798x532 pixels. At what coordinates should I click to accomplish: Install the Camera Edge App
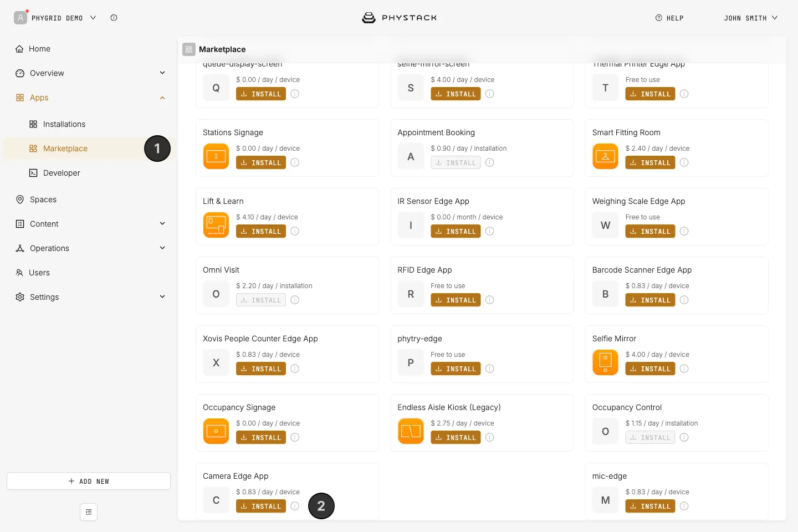tap(261, 506)
